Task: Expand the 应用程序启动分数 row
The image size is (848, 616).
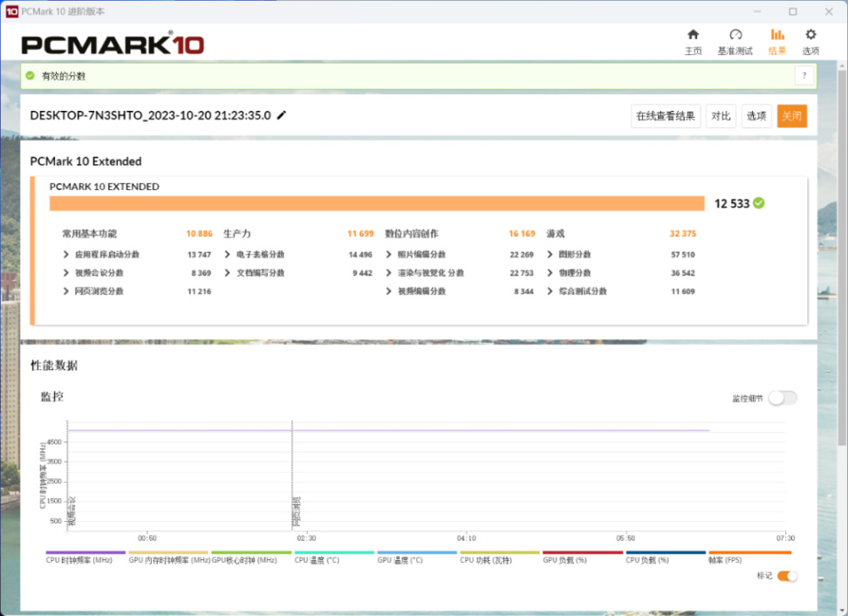Action: coord(66,254)
